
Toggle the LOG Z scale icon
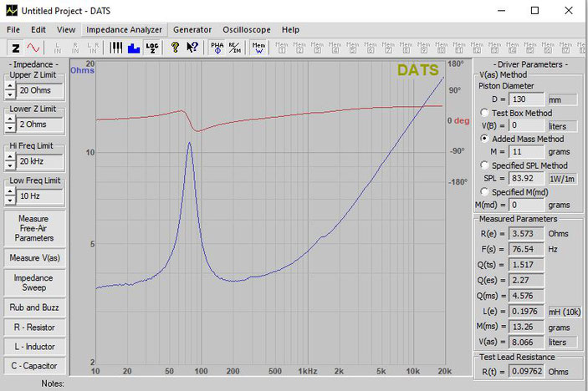tap(152, 48)
